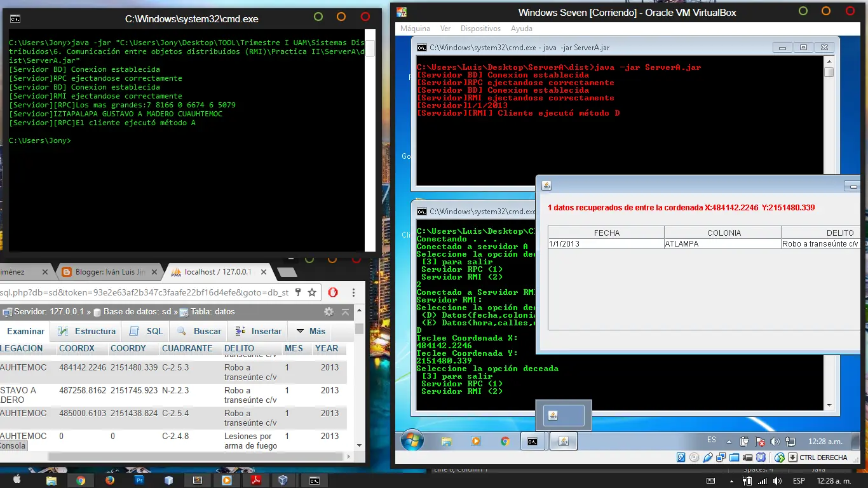Click VirtualBox keyboard capture arrow icon
Screen dimensions: 868x488
pos(792,457)
